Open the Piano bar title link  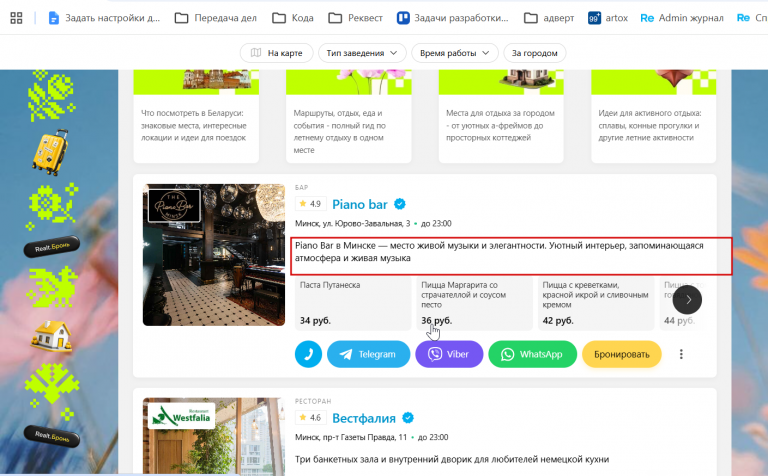click(x=360, y=204)
